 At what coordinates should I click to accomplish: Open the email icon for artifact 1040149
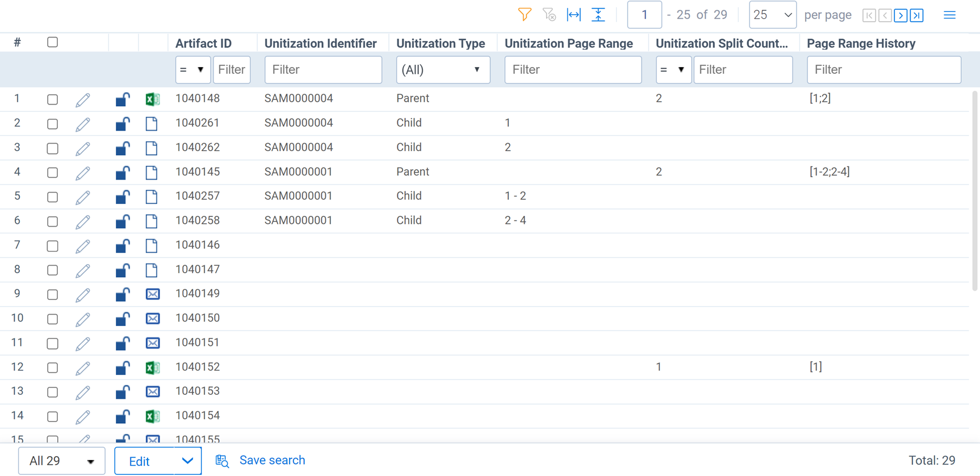click(153, 294)
